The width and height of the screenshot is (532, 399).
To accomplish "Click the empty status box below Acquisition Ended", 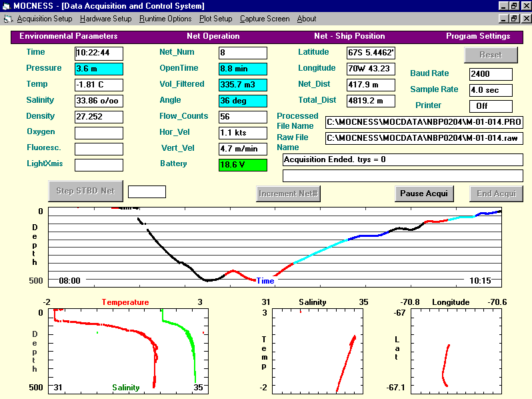I will 403,175.
